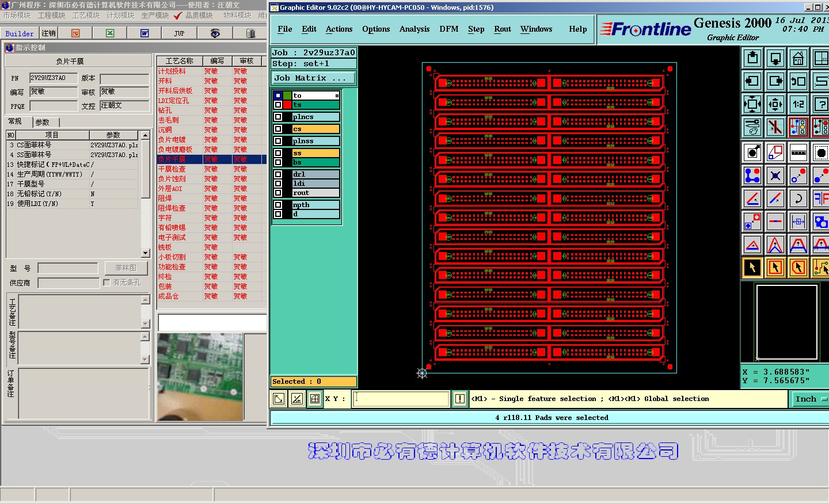Toggle display checkbox for layer plncs
The width and height of the screenshot is (829, 504).
click(x=278, y=117)
